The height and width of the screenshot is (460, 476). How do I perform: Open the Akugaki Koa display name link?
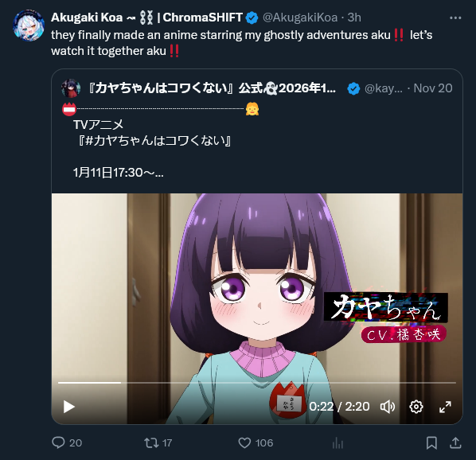click(x=146, y=18)
